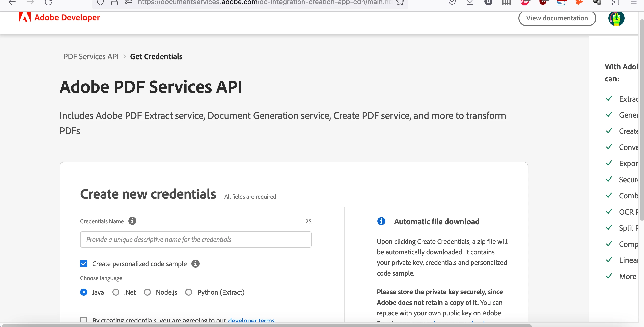Open the developer terms link
This screenshot has height=327, width=644.
tap(251, 320)
